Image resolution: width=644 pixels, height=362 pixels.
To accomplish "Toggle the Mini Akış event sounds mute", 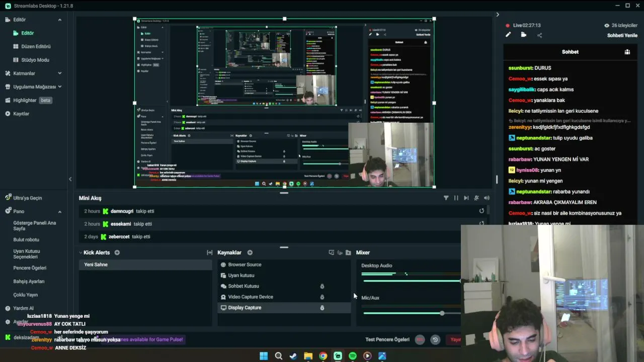I will coord(476,198).
